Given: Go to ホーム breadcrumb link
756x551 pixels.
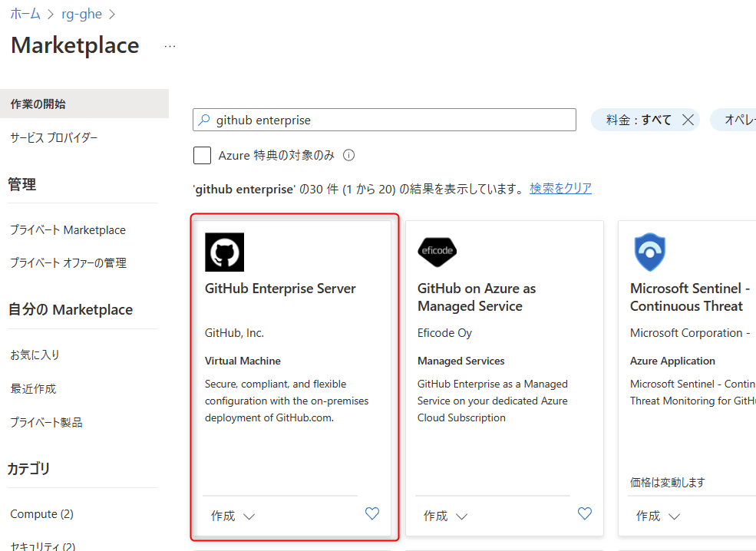Looking at the screenshot, I should coord(25,14).
